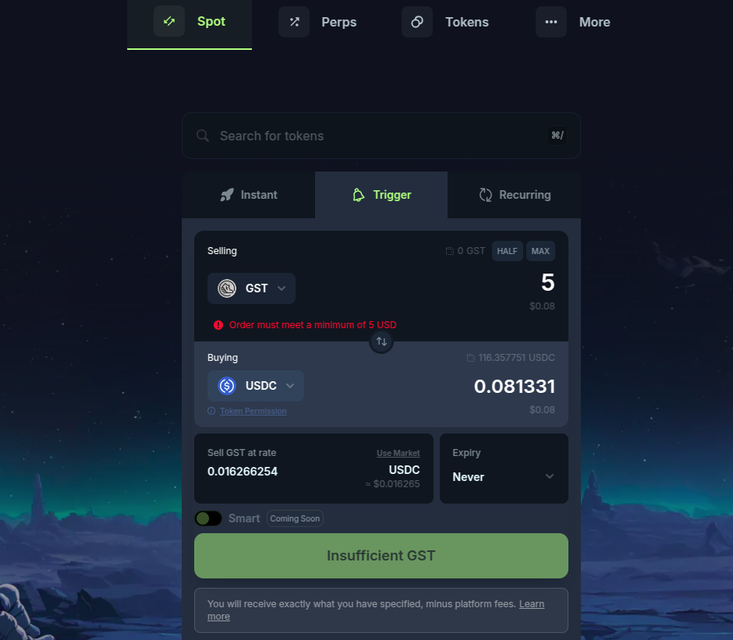Click the Perps shuffle arrows icon

[x=294, y=22]
